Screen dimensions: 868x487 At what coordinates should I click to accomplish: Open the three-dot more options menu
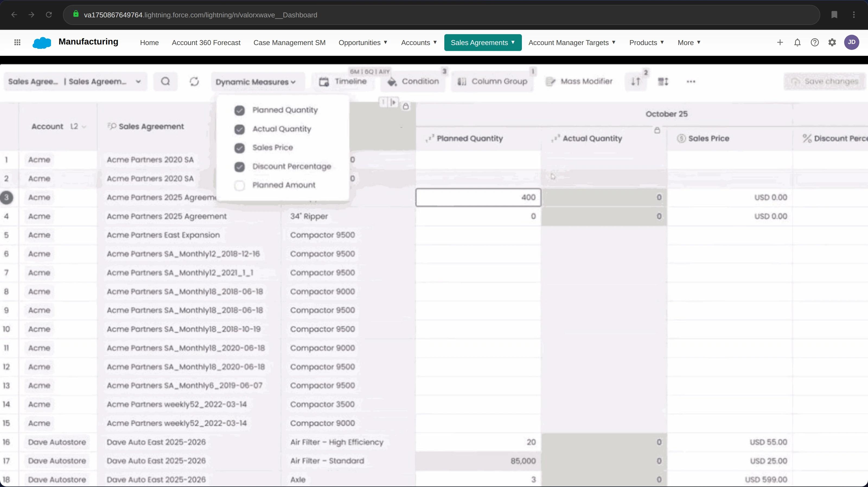tap(691, 82)
